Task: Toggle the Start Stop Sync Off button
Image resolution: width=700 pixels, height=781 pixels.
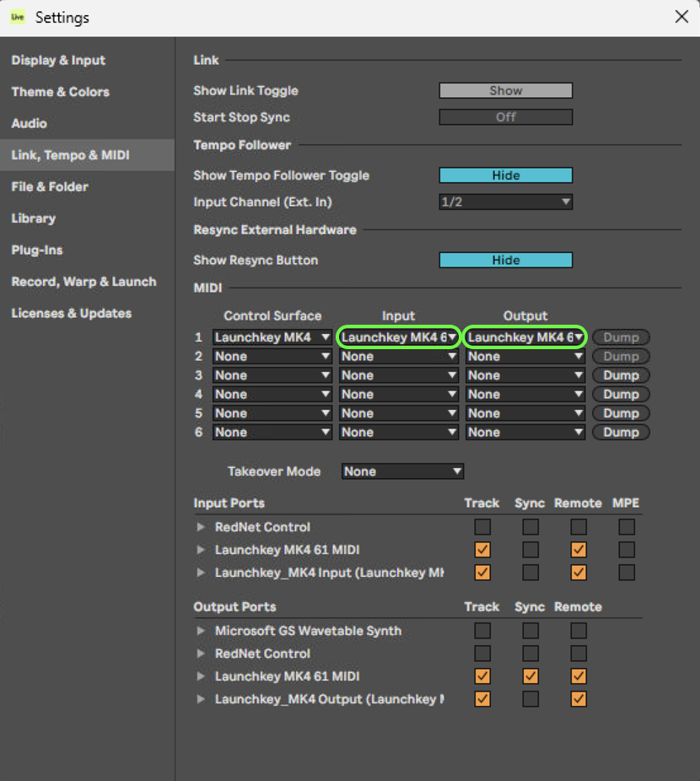Action: coord(506,117)
